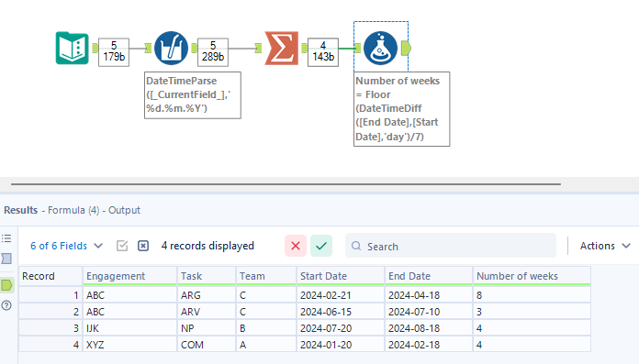Click the Number of weeks column header
This screenshot has width=639, height=364.
pyautogui.click(x=532, y=276)
